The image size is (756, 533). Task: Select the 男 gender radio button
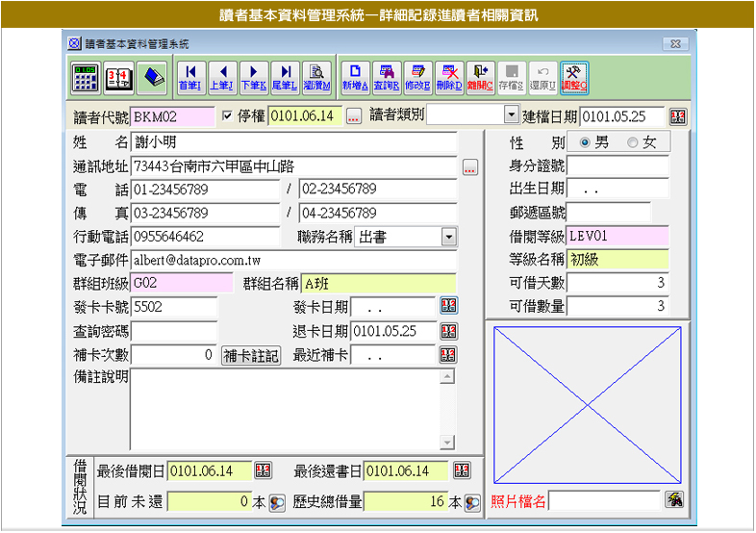pyautogui.click(x=586, y=142)
